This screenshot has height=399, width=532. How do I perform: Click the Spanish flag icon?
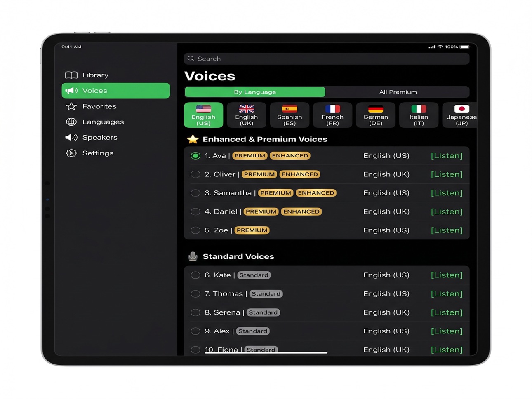290,109
